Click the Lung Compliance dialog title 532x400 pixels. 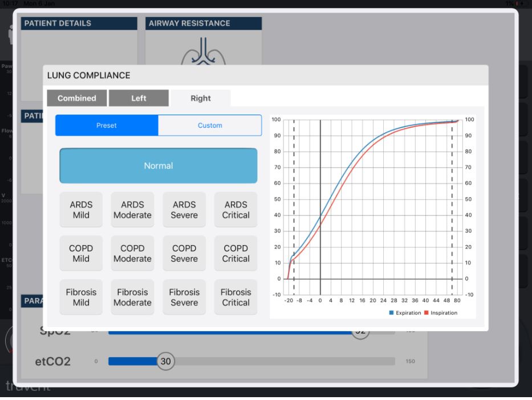[x=88, y=75]
